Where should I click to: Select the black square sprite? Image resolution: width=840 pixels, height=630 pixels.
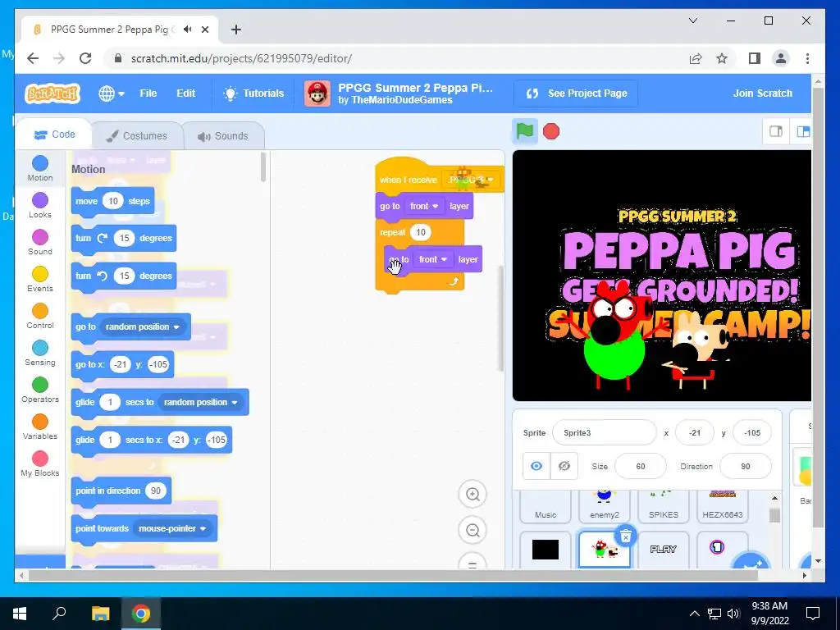pos(546,550)
